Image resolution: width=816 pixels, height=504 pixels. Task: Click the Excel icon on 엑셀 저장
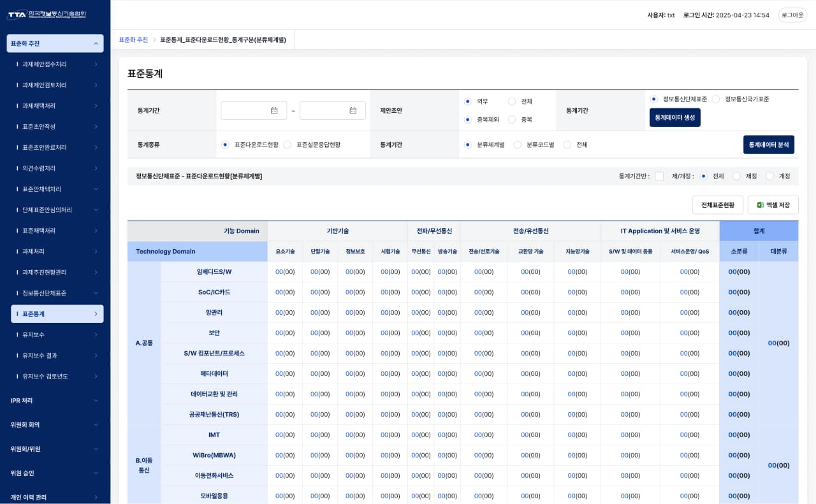(x=760, y=205)
